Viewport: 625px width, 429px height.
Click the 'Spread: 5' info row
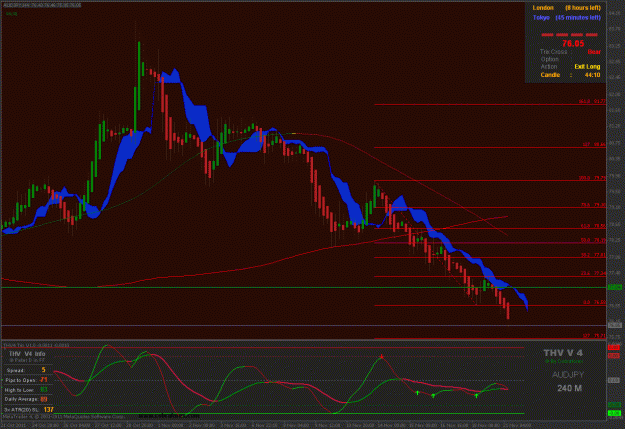coord(26,370)
